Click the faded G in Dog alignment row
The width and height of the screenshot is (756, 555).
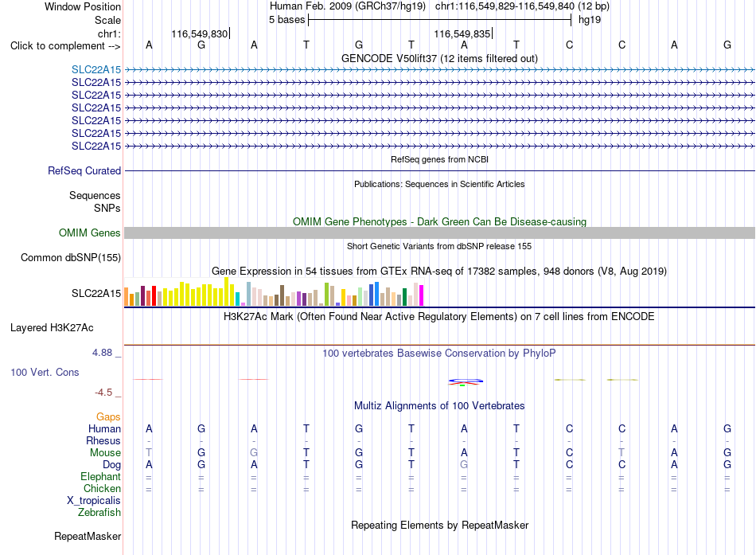point(464,465)
